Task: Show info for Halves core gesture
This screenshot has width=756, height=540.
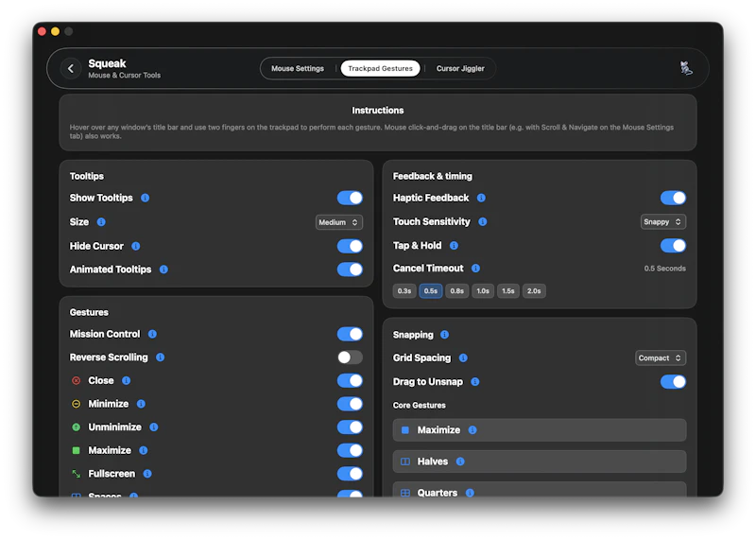Action: pyautogui.click(x=460, y=462)
